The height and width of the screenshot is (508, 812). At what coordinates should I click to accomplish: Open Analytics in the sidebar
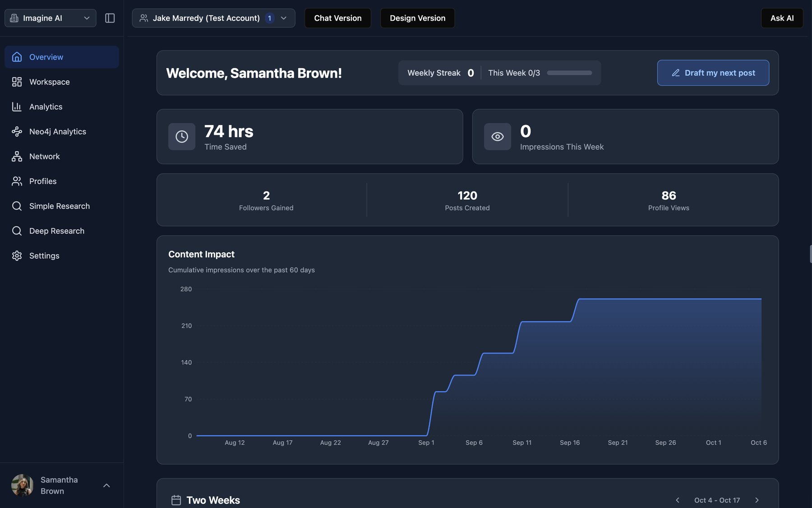[62, 107]
